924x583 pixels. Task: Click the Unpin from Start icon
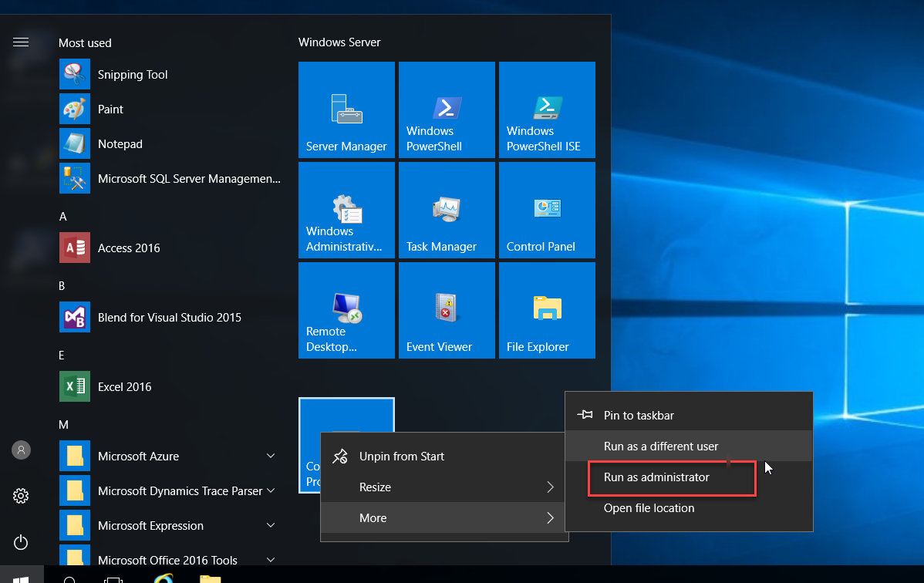[x=340, y=457]
